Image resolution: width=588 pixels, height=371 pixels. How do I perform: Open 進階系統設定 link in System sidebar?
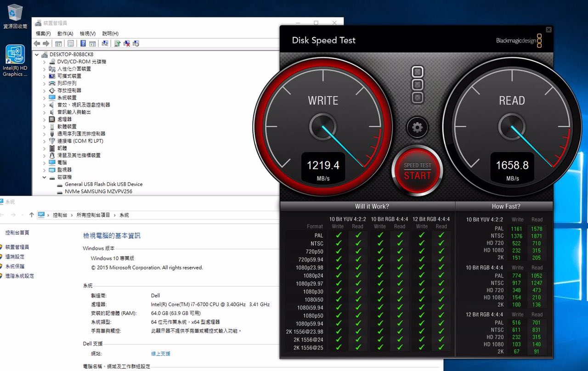click(20, 276)
